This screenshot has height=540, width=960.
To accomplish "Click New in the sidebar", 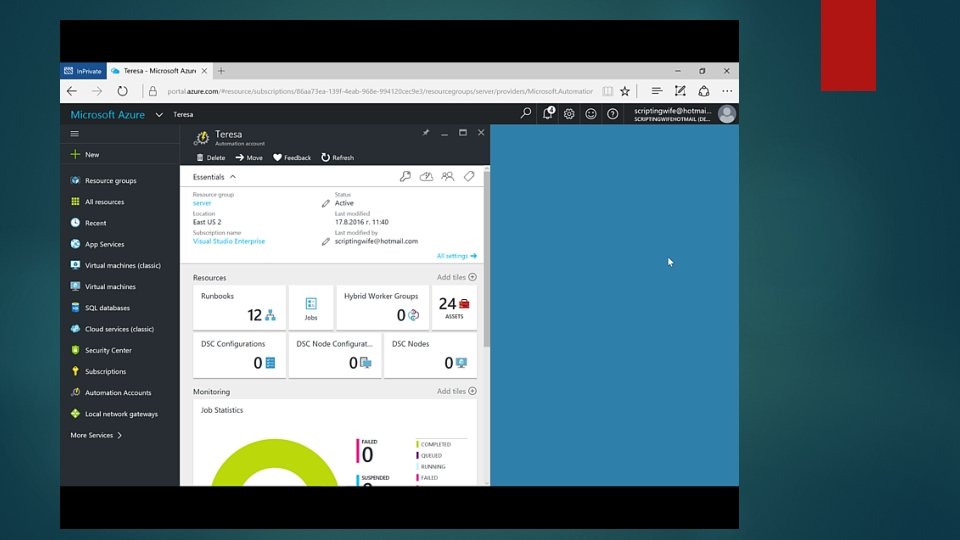I will pyautogui.click(x=85, y=154).
